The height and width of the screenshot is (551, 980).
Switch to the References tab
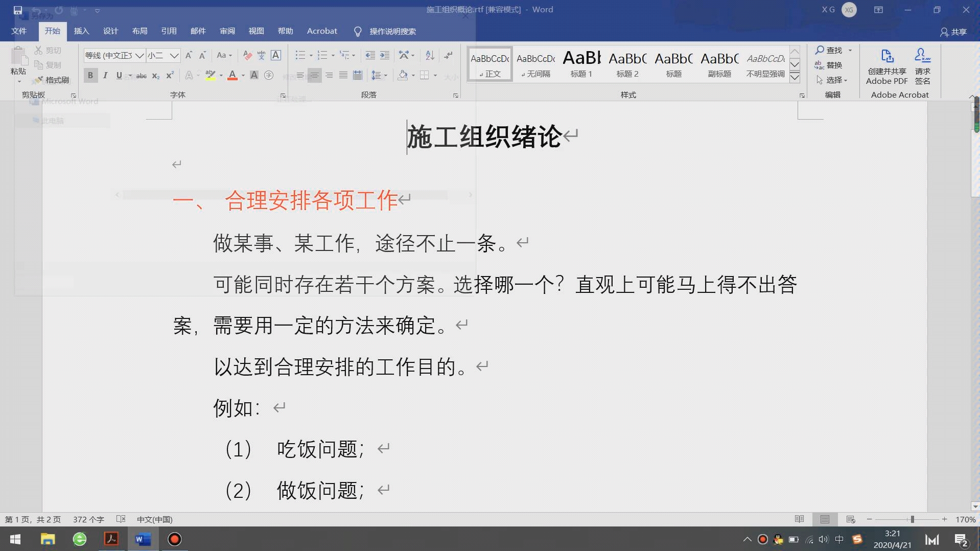click(169, 31)
